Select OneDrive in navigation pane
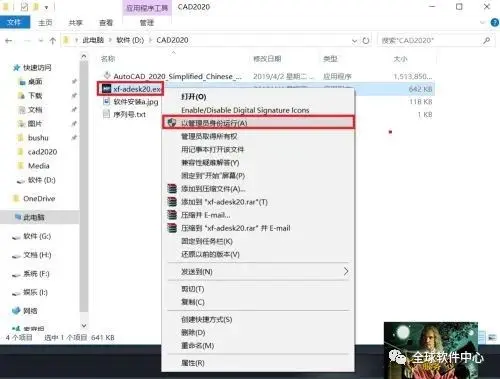This screenshot has width=500, height=379. (x=39, y=198)
